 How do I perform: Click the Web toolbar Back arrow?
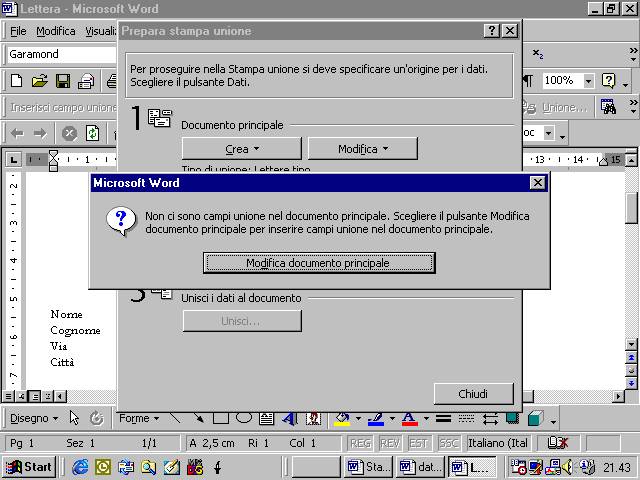point(17,133)
